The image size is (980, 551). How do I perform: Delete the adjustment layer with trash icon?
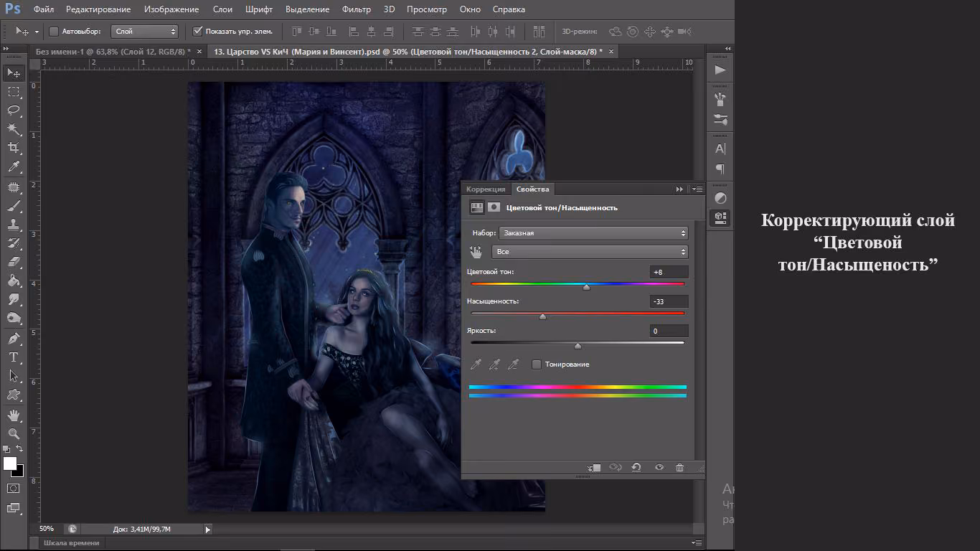click(679, 468)
